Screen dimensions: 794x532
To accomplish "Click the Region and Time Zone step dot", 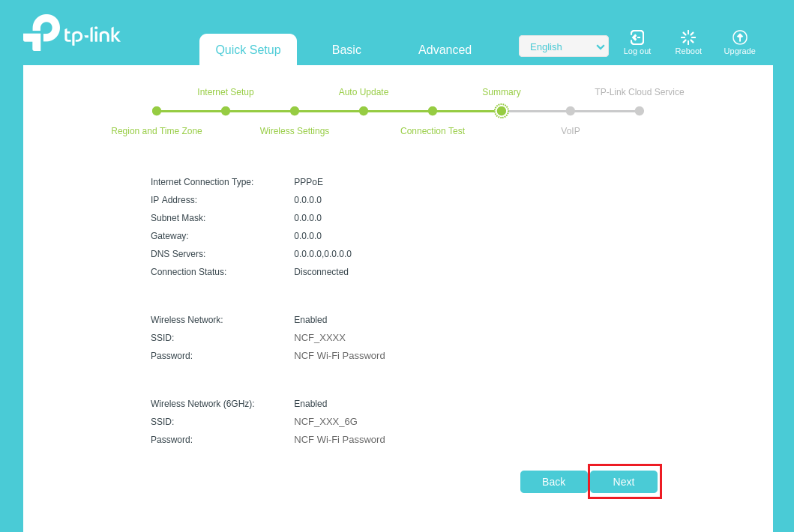I will point(157,111).
